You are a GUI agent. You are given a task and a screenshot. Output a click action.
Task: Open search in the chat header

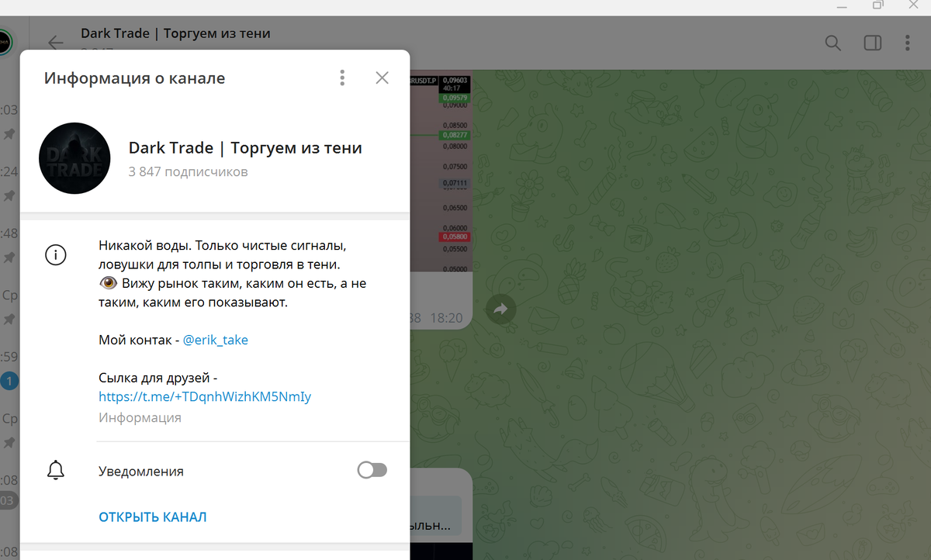point(832,43)
